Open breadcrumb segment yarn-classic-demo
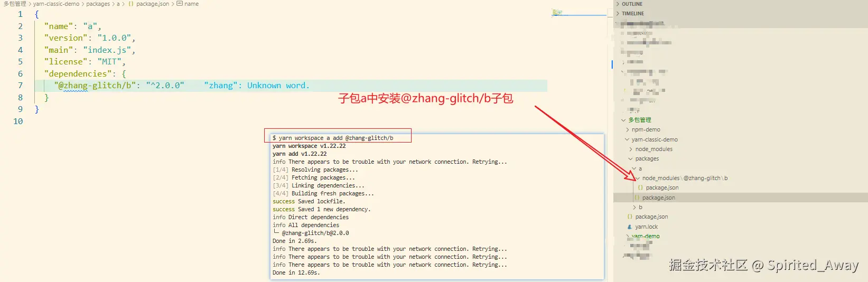868x282 pixels. 56,4
